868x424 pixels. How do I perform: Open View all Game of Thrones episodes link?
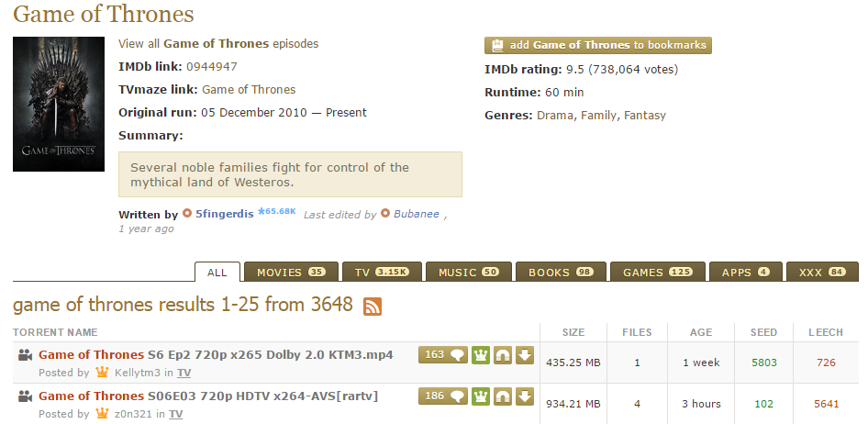pos(218,44)
